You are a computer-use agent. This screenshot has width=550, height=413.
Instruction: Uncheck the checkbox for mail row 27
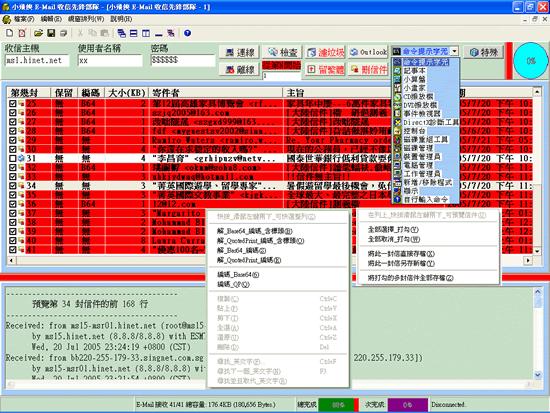click(13, 122)
